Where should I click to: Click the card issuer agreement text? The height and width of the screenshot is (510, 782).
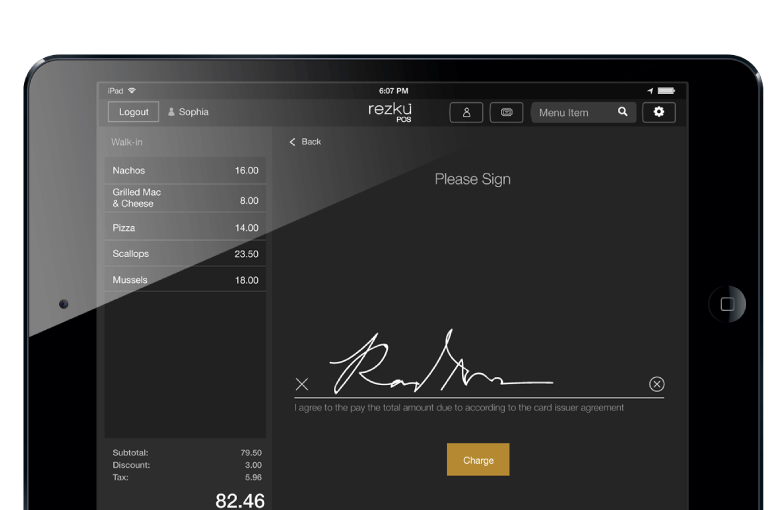click(x=459, y=408)
